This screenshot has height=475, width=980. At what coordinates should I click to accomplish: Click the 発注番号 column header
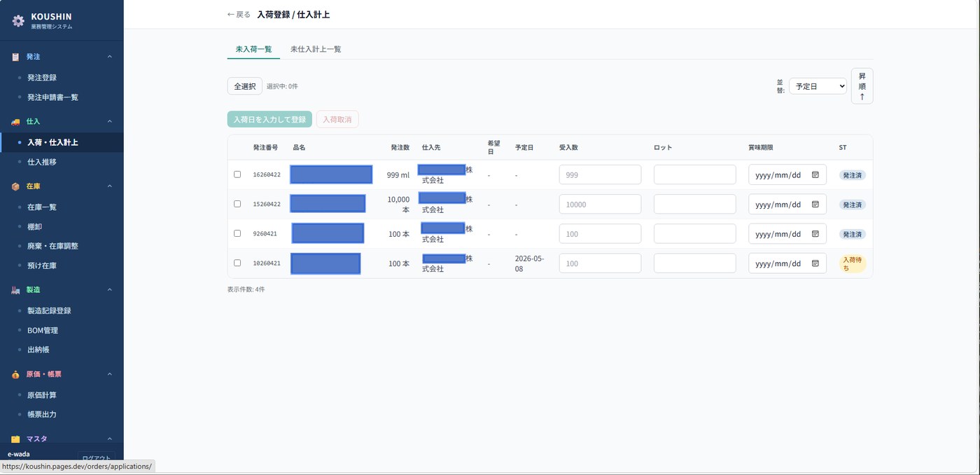point(265,147)
